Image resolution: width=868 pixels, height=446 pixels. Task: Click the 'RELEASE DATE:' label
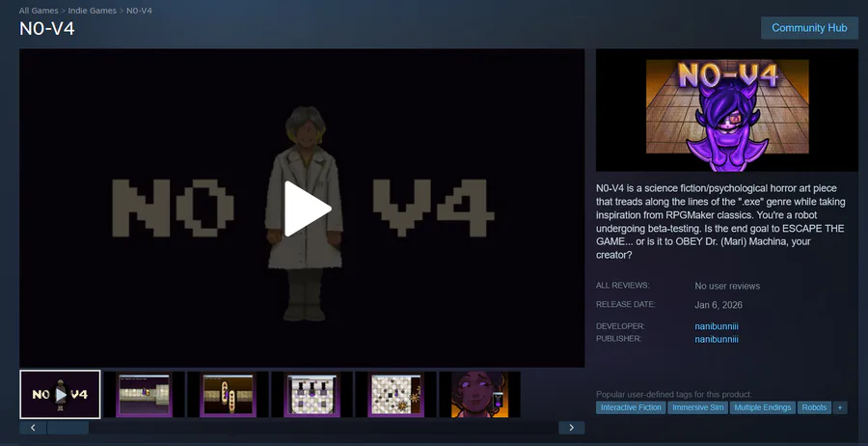(x=626, y=304)
